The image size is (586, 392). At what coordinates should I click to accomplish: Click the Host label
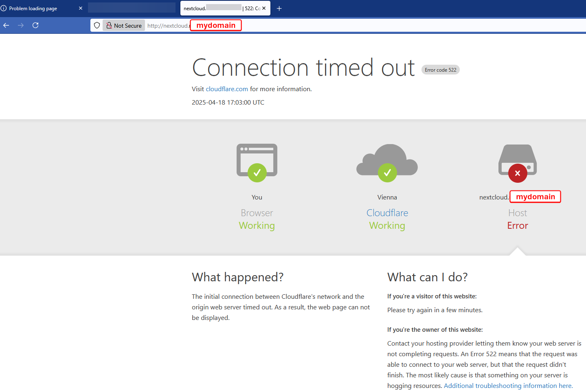coord(518,213)
